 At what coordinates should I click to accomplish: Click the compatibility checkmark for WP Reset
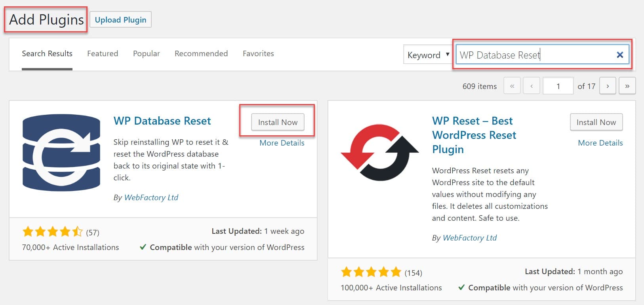tap(461, 288)
